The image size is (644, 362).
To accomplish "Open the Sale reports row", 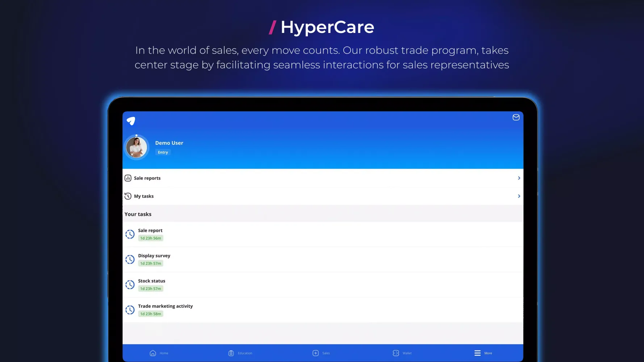I will point(323,178).
